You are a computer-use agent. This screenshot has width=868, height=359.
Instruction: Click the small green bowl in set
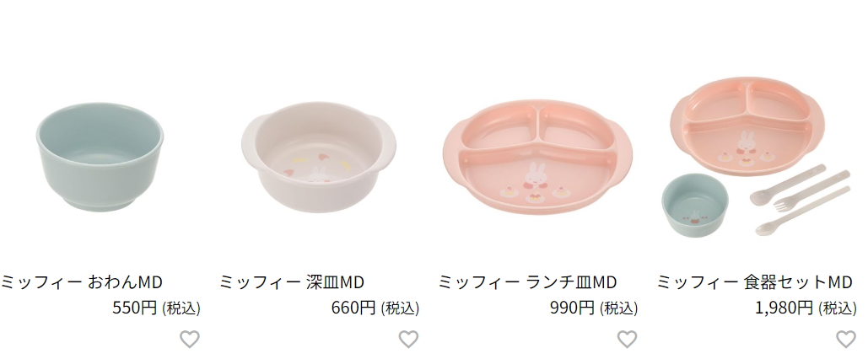[x=695, y=206]
